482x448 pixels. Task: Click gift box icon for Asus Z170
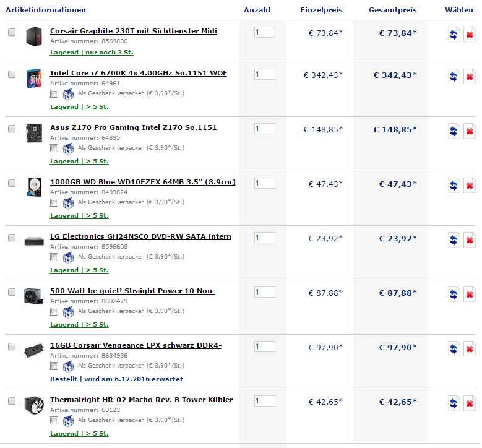(x=68, y=149)
